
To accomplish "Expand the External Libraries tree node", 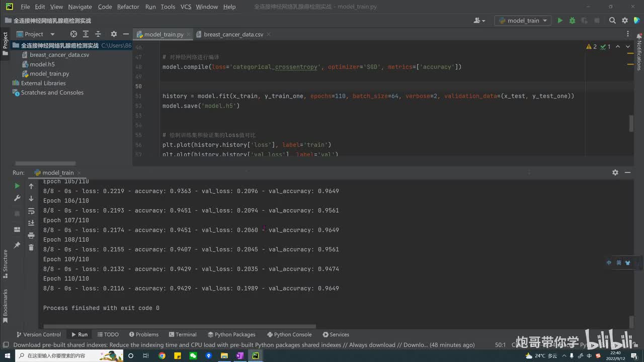I will (x=43, y=83).
